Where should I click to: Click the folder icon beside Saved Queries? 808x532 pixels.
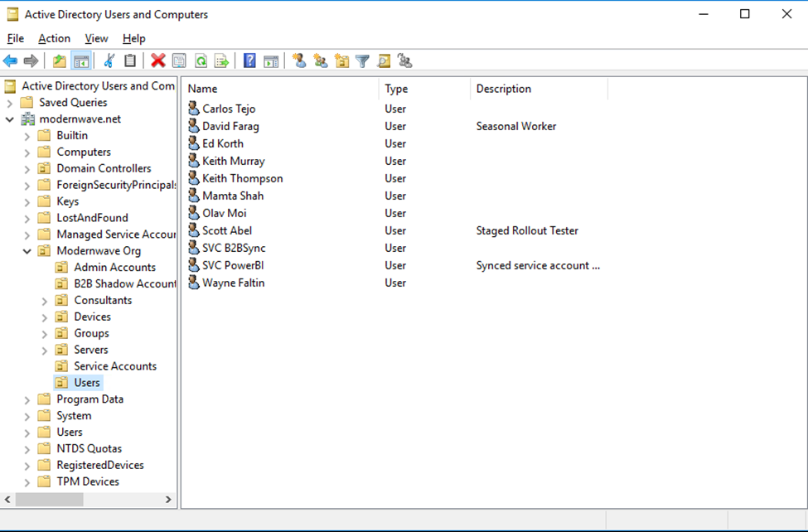(x=27, y=102)
